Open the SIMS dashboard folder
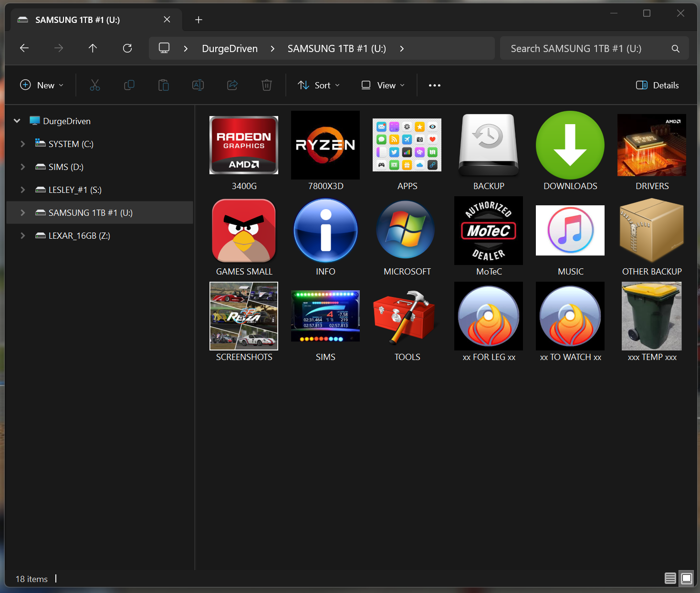Viewport: 700px width, 593px height. [x=325, y=316]
